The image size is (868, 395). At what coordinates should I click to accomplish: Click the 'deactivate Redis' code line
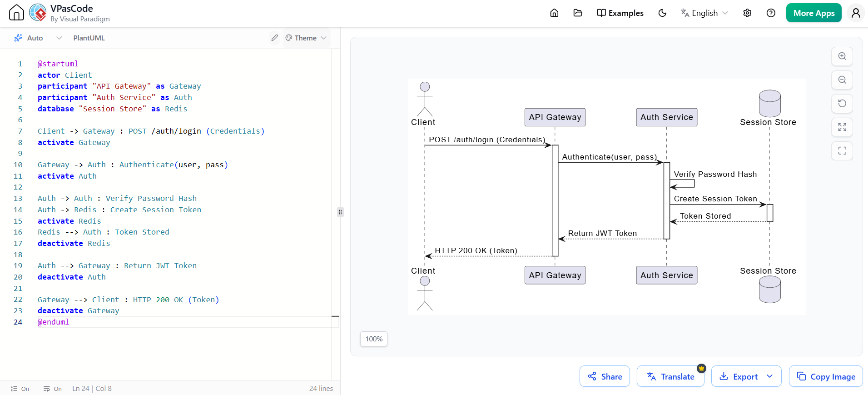[x=74, y=243]
